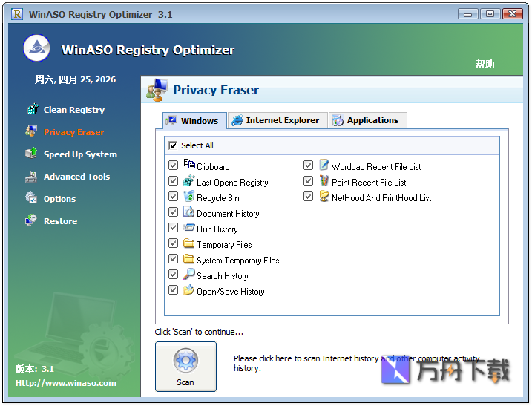Open Advanced Tools from the sidebar
This screenshot has height=406, width=532.
tap(76, 177)
